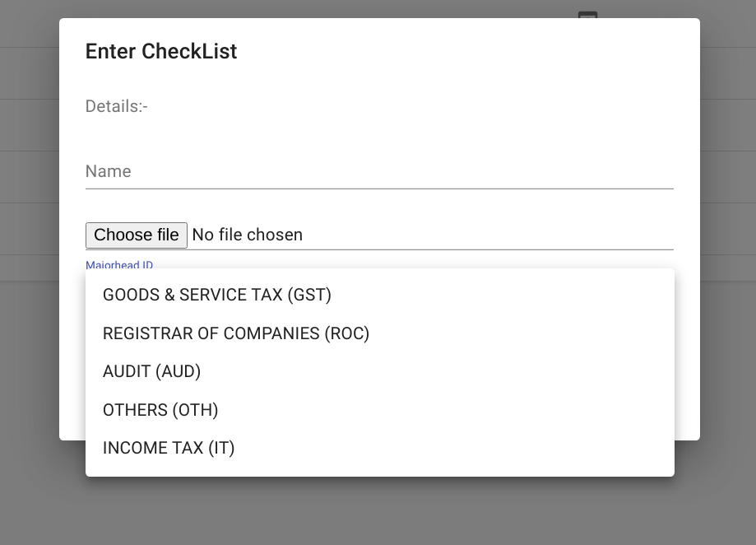Image resolution: width=756 pixels, height=545 pixels.
Task: Click the No file chosen text area
Action: pyautogui.click(x=247, y=235)
